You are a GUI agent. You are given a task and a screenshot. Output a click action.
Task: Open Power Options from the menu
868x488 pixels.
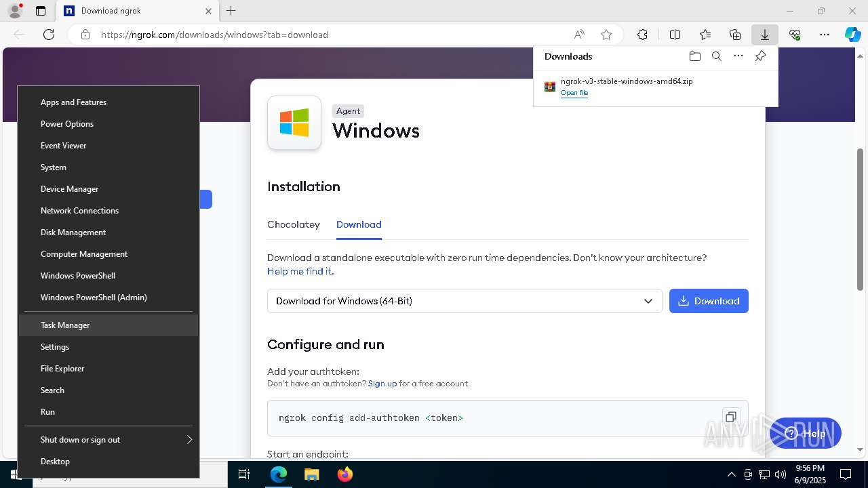(x=108, y=124)
